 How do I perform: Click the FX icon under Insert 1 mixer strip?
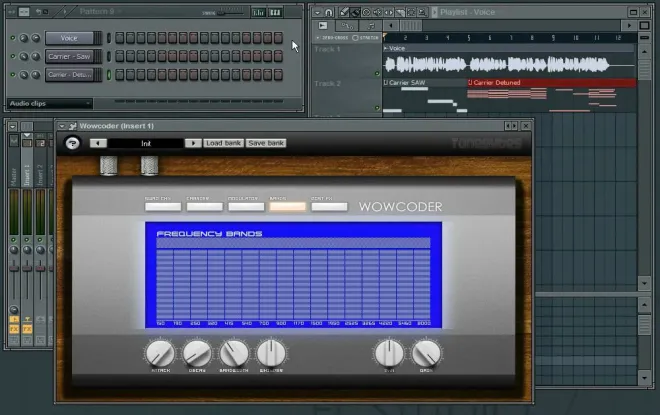tap(27, 329)
